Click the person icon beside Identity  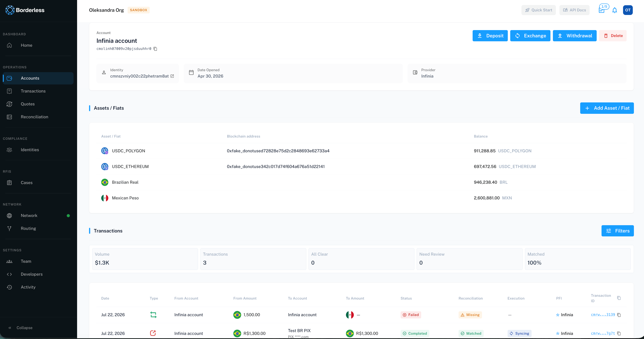pos(104,73)
